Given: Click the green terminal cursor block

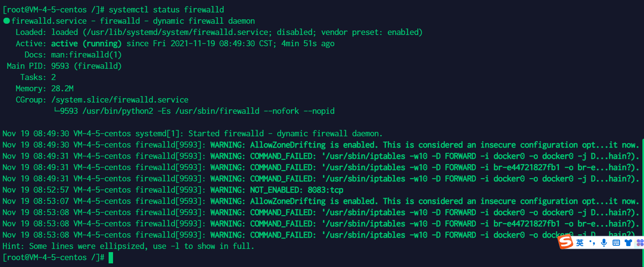Looking at the screenshot, I should tap(111, 258).
